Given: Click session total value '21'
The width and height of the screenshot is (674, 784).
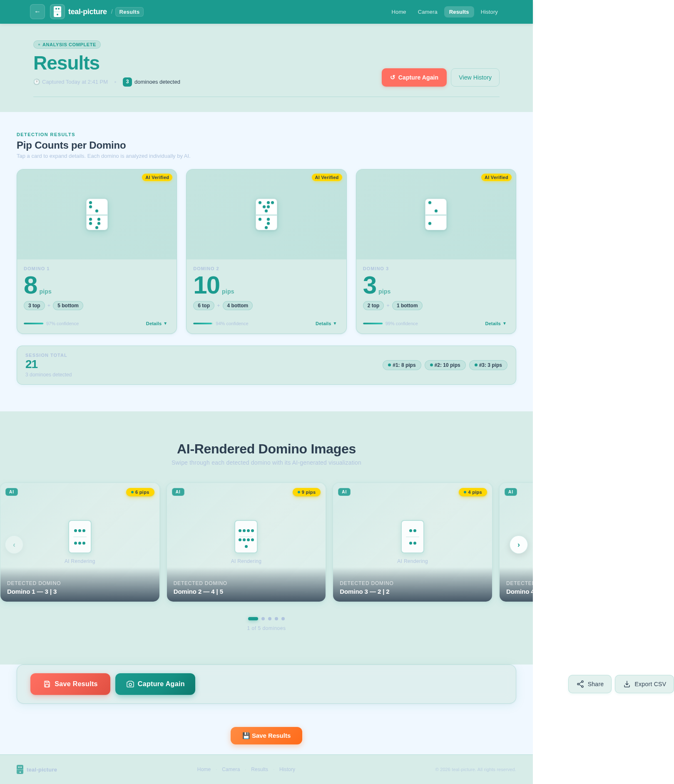Looking at the screenshot, I should point(32,364).
